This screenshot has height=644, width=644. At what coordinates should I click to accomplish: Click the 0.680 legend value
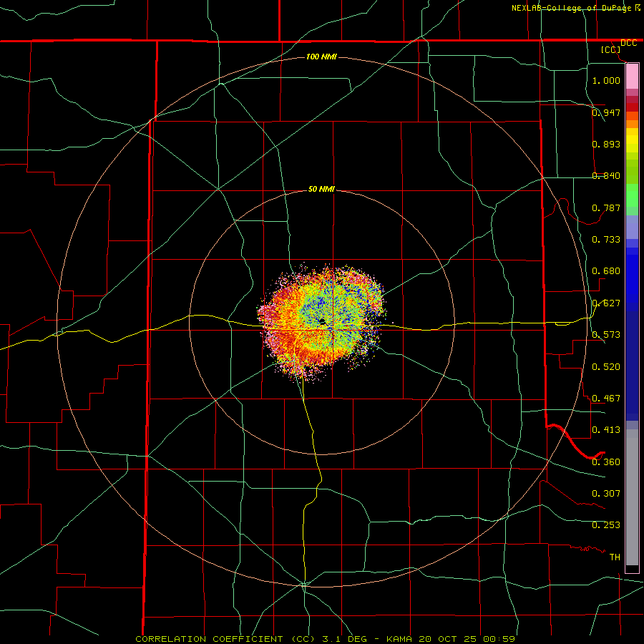point(606,270)
